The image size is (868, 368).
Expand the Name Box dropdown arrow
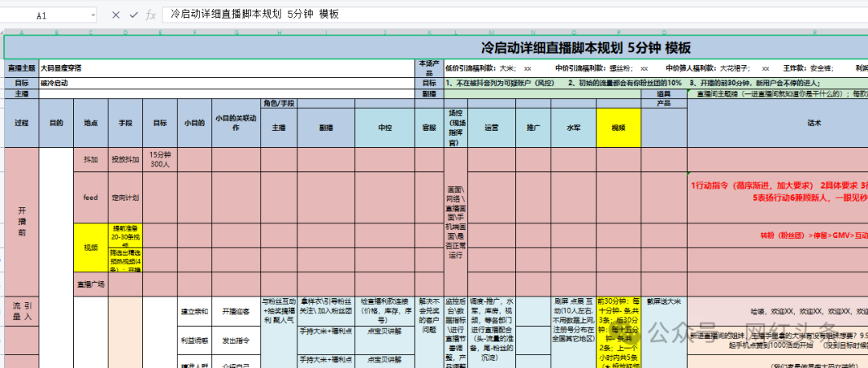(x=92, y=14)
